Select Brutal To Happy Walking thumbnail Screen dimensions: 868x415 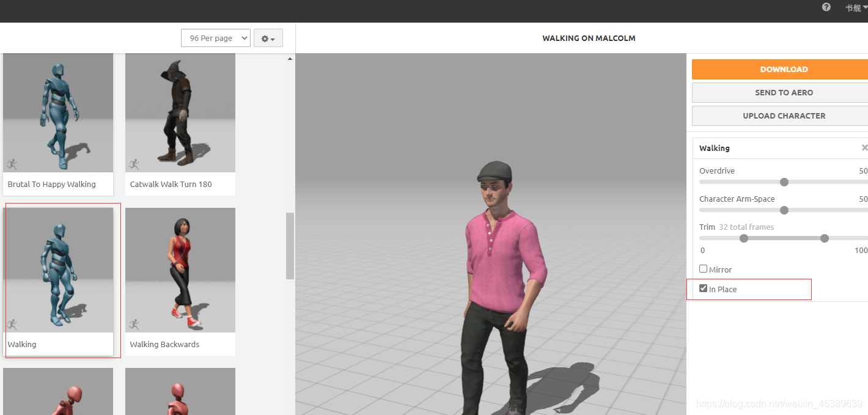[58, 112]
